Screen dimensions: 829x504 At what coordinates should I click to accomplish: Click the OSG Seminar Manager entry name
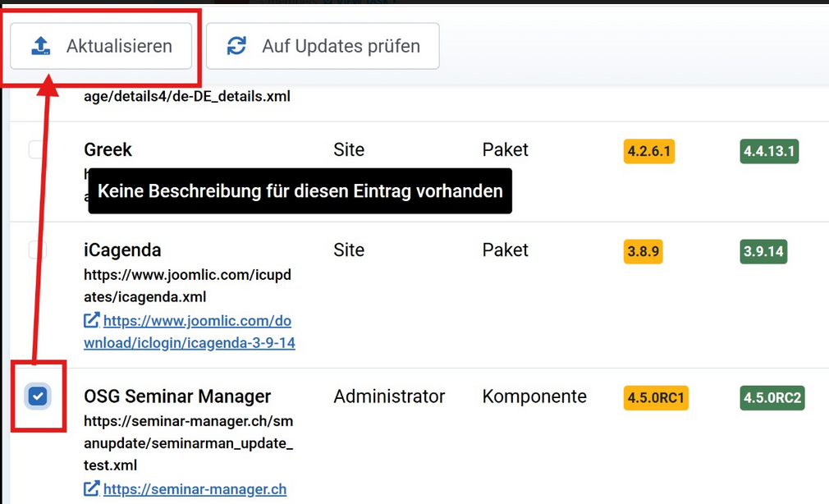(x=176, y=396)
